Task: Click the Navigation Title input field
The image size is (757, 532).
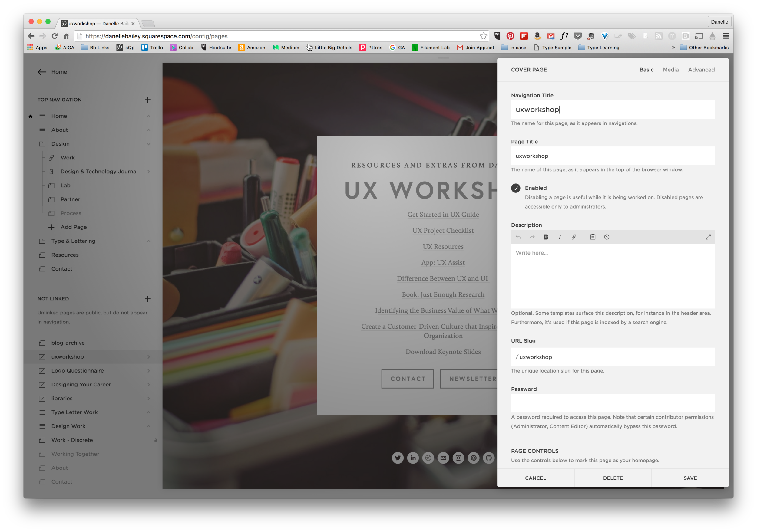Action: click(x=613, y=109)
